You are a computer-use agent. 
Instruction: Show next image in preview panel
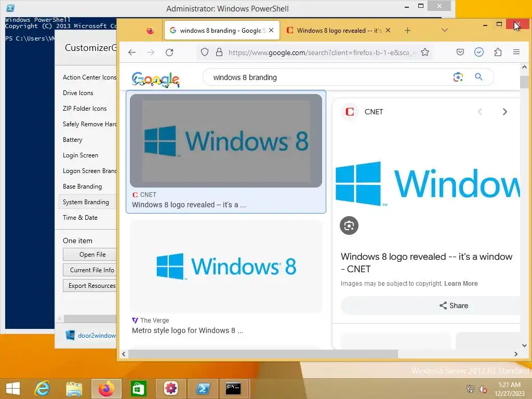(504, 112)
